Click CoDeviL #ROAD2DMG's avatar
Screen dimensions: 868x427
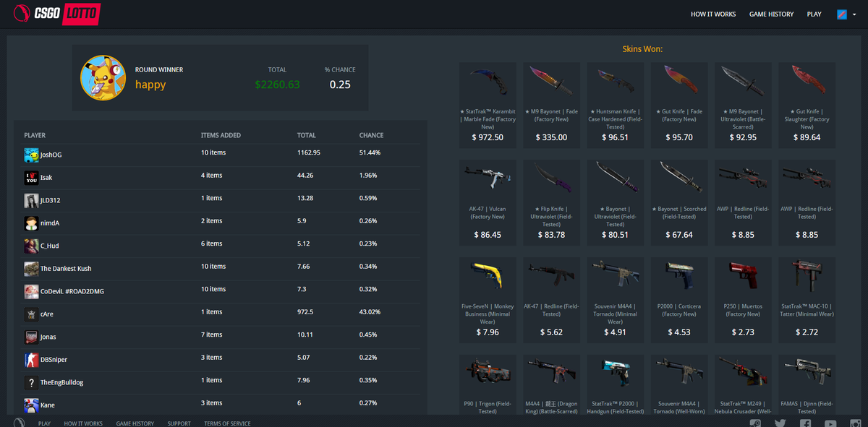pos(31,291)
